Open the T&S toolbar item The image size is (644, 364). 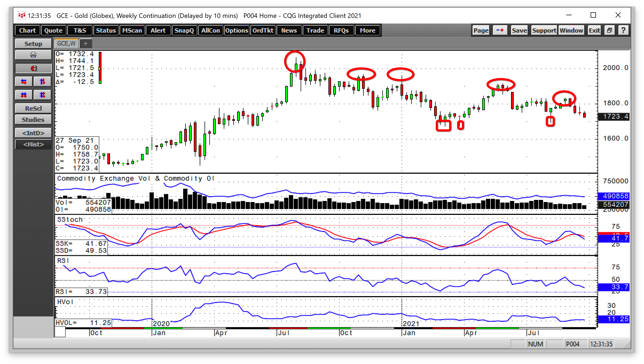80,30
